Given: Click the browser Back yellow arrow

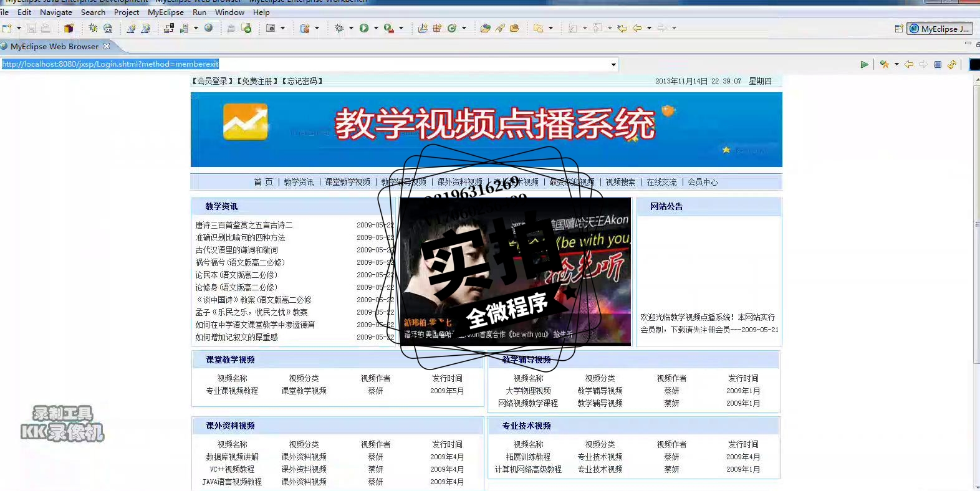Looking at the screenshot, I should pos(909,64).
